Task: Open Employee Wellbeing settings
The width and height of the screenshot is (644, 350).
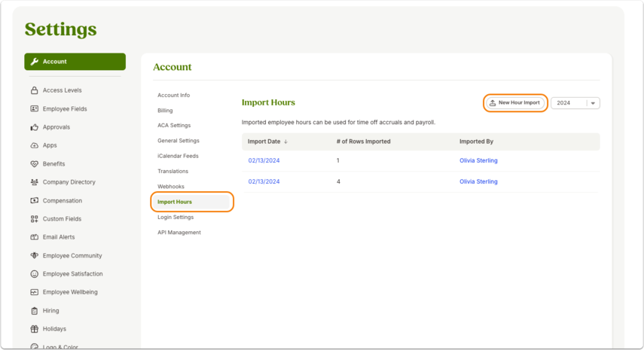Action: (70, 292)
